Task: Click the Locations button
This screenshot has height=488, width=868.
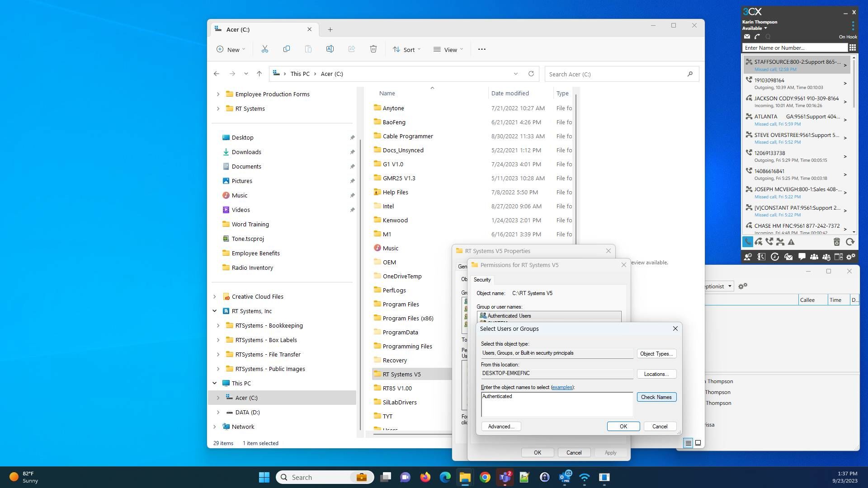Action: pos(656,374)
